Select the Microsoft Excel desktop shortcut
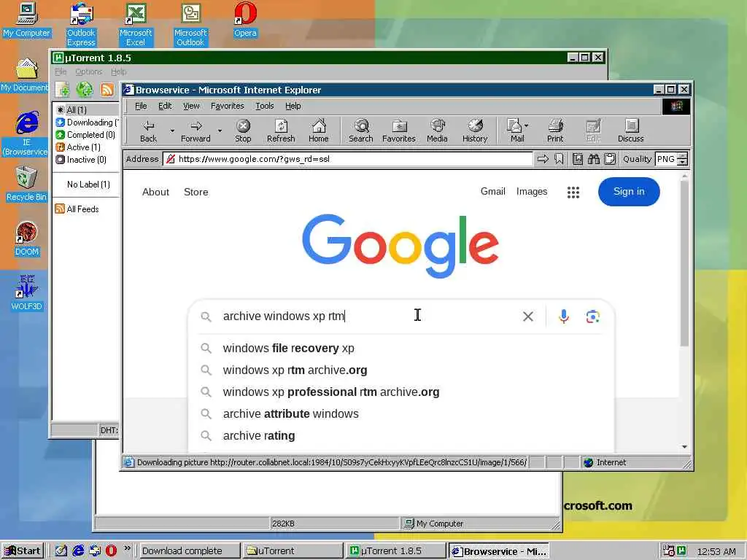Viewport: 747px width, 560px height. click(136, 24)
